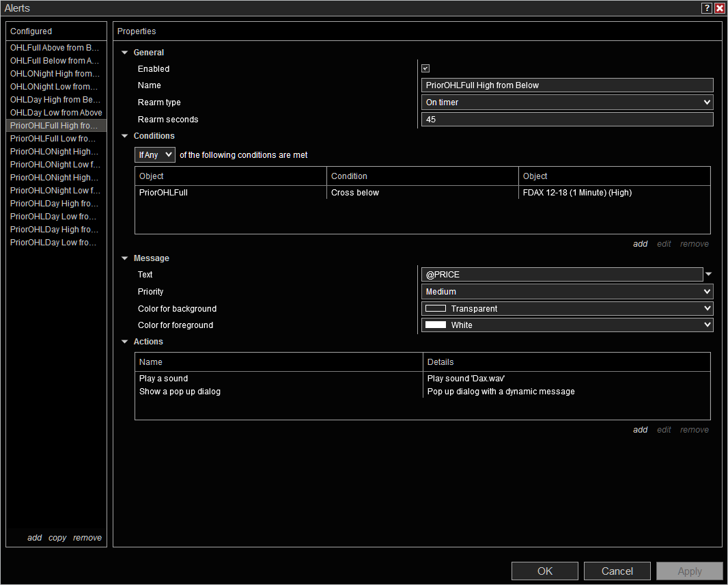Image resolution: width=728 pixels, height=585 pixels.
Task: Close the Alerts window
Action: tap(720, 8)
